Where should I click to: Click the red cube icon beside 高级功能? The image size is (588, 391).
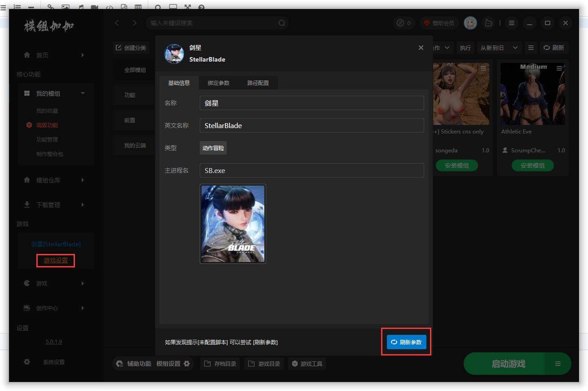pos(29,125)
